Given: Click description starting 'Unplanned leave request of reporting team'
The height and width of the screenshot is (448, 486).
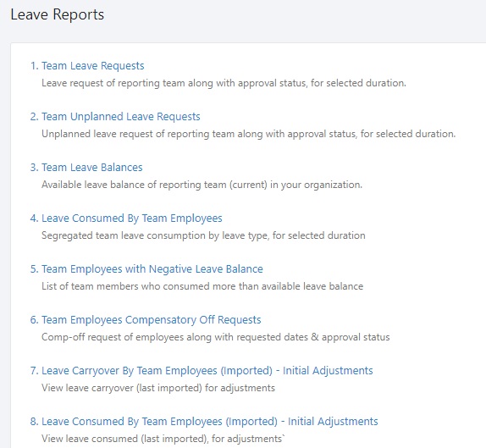Looking at the screenshot, I should point(249,134).
